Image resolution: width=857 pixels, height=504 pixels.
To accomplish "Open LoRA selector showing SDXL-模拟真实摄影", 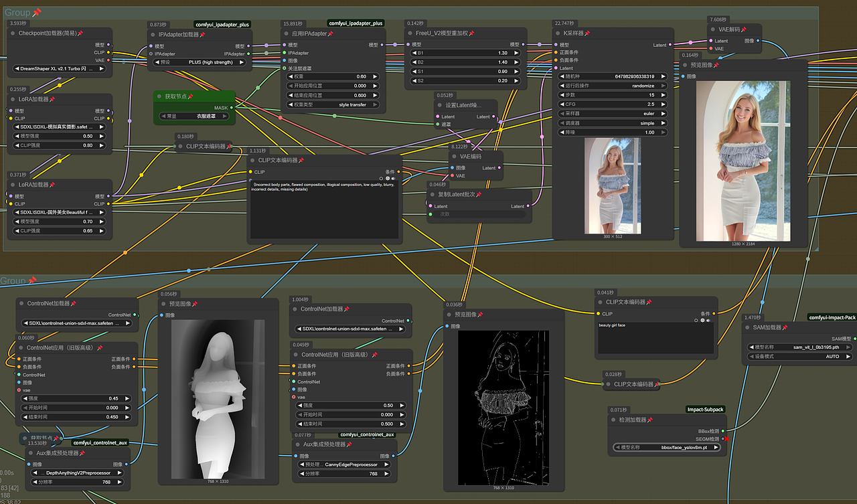I will pos(60,127).
